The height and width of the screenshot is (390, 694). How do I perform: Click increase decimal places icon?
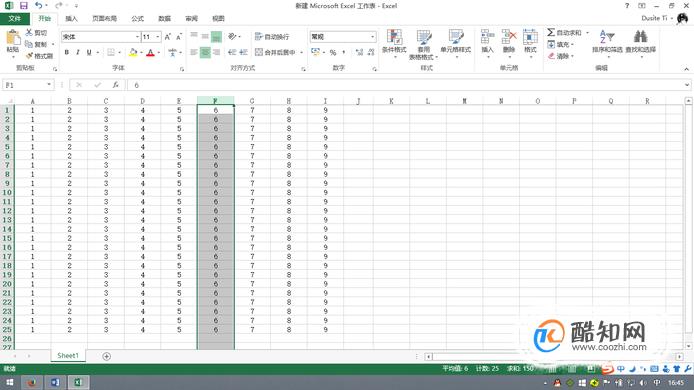tap(359, 52)
